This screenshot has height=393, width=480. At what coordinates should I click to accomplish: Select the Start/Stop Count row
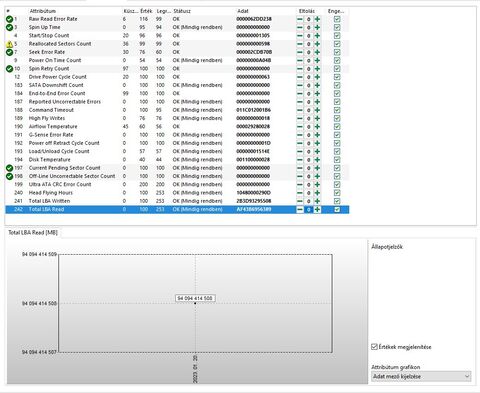click(177, 36)
